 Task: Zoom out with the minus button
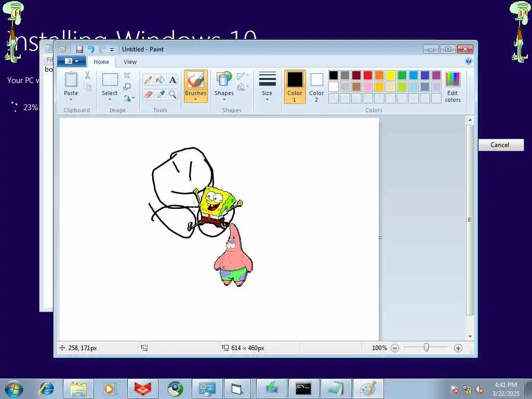point(395,348)
